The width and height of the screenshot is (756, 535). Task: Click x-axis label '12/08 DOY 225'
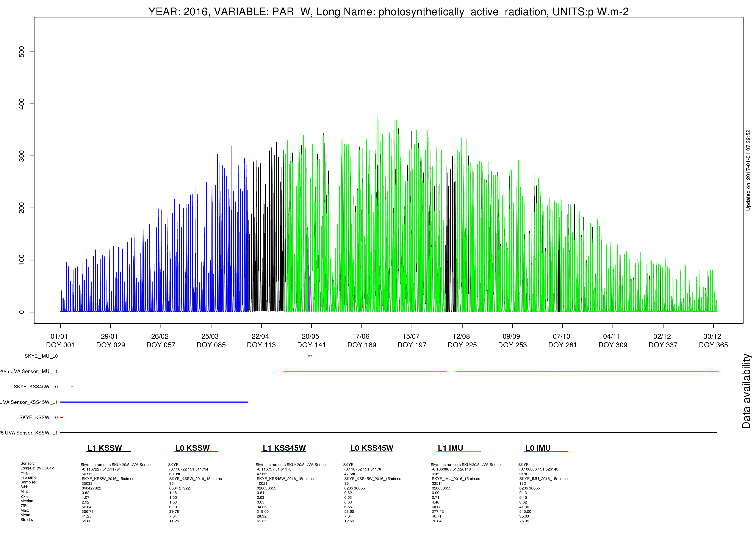(462, 341)
